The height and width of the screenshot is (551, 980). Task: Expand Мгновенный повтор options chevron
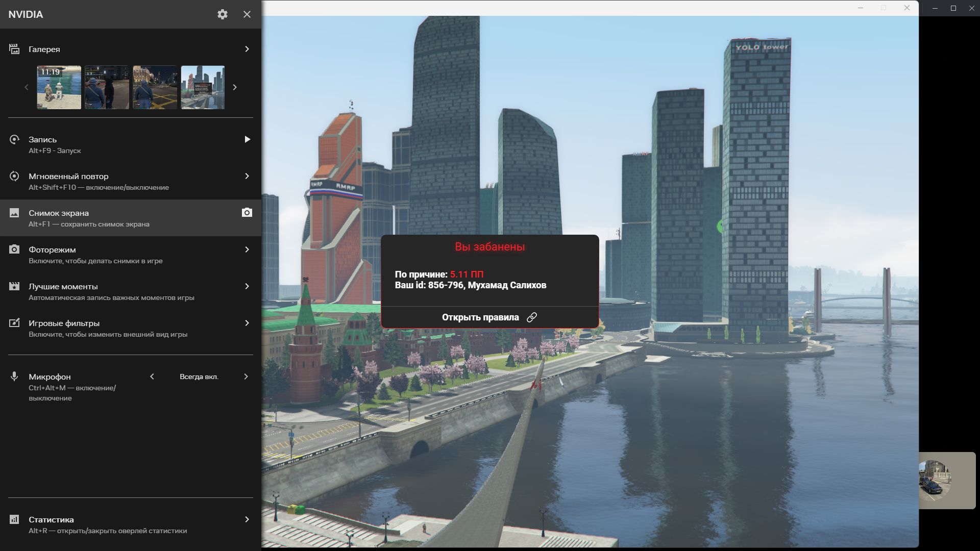247,176
